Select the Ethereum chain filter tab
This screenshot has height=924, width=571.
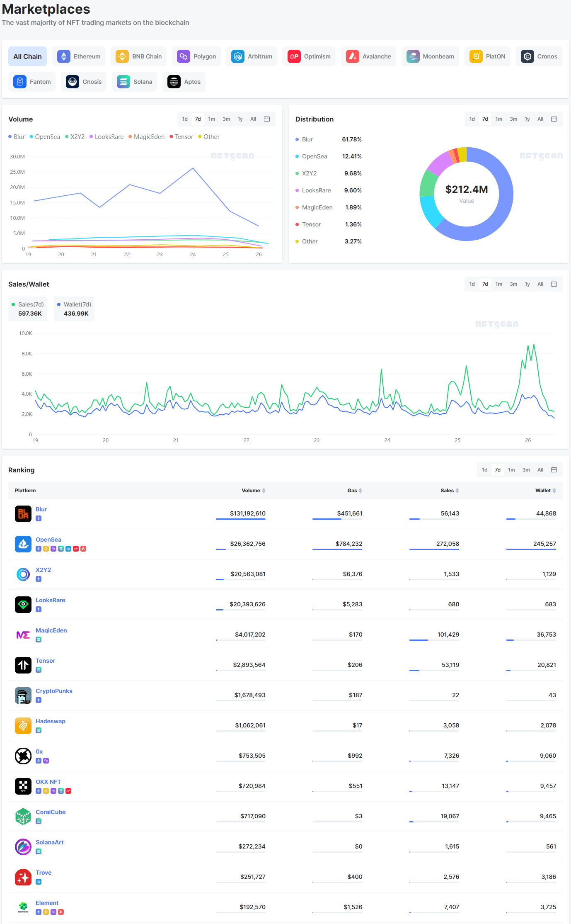click(x=81, y=56)
